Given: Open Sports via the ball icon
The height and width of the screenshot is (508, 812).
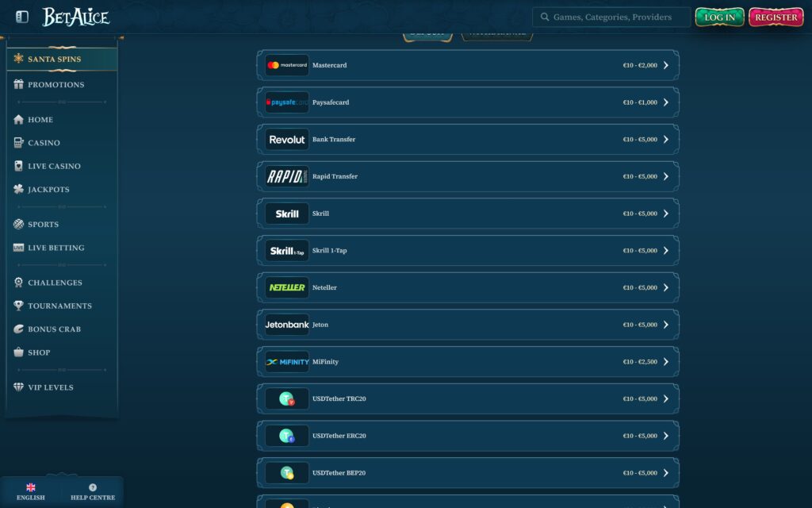Looking at the screenshot, I should click(19, 224).
